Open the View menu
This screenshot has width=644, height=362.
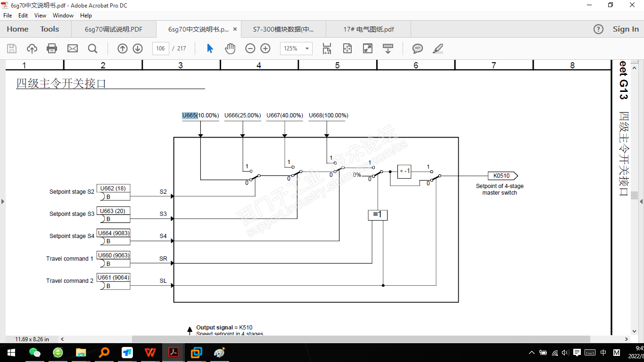click(x=41, y=16)
